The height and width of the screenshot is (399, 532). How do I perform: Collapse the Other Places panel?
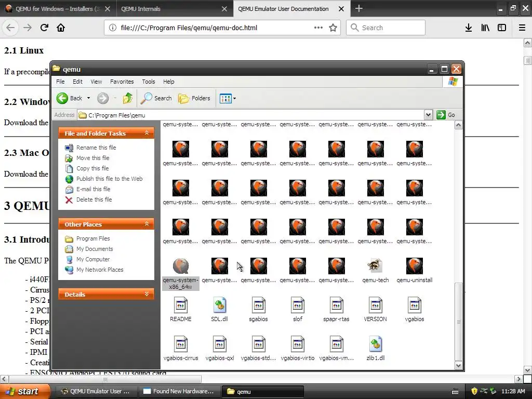pyautogui.click(x=147, y=224)
